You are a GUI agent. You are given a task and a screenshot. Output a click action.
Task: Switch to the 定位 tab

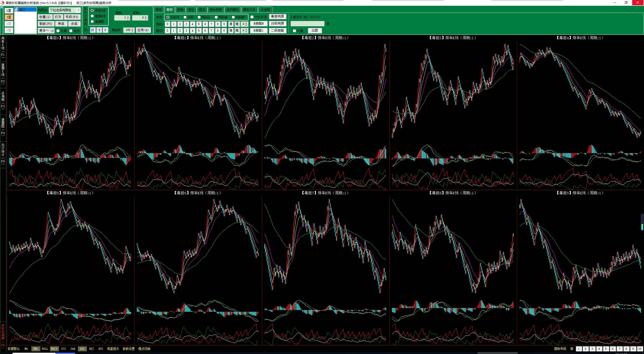(x=191, y=10)
